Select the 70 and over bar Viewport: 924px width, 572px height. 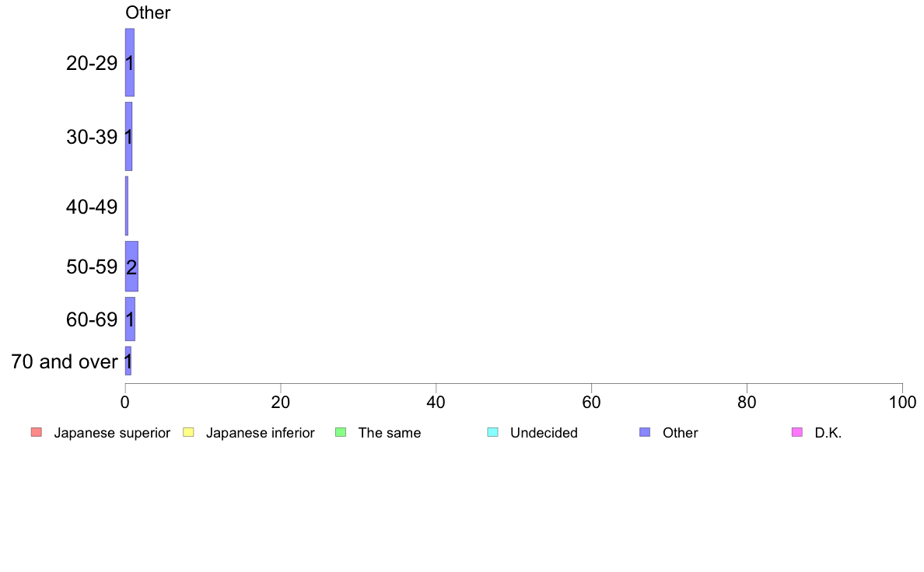point(128,361)
